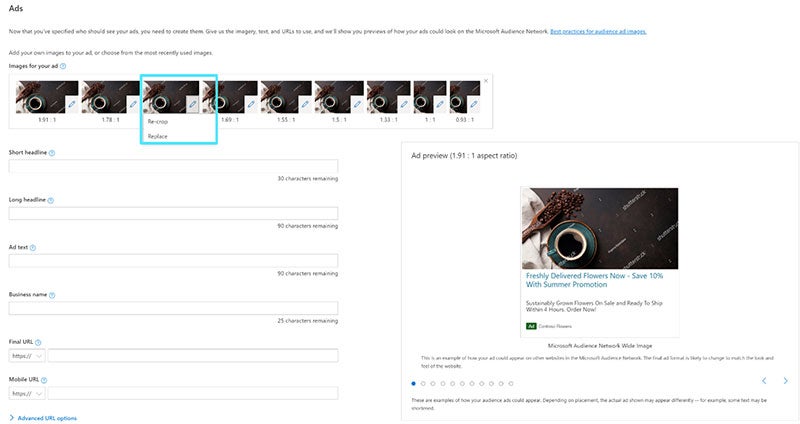The image size is (800, 424).
Task: Choose Replace from the image menu
Action: [158, 136]
